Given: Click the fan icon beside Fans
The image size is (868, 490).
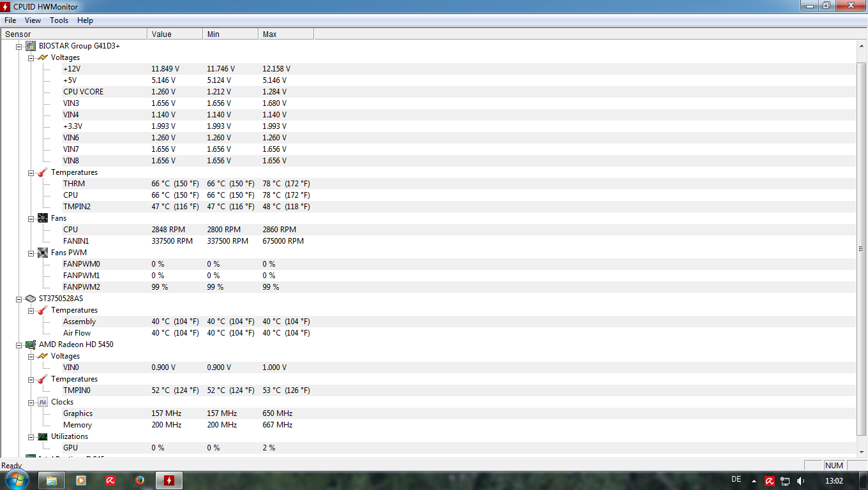Looking at the screenshot, I should click(x=43, y=218).
